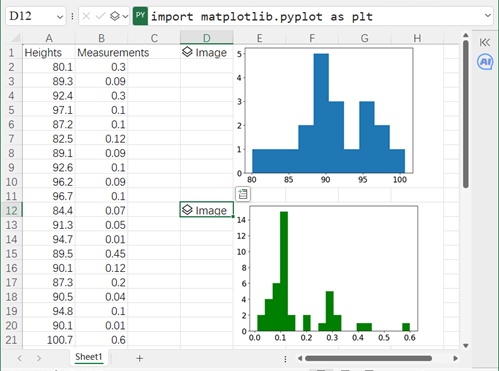The height and width of the screenshot is (371, 499).
Task: Click cell with value 84.4
Action: point(49,210)
